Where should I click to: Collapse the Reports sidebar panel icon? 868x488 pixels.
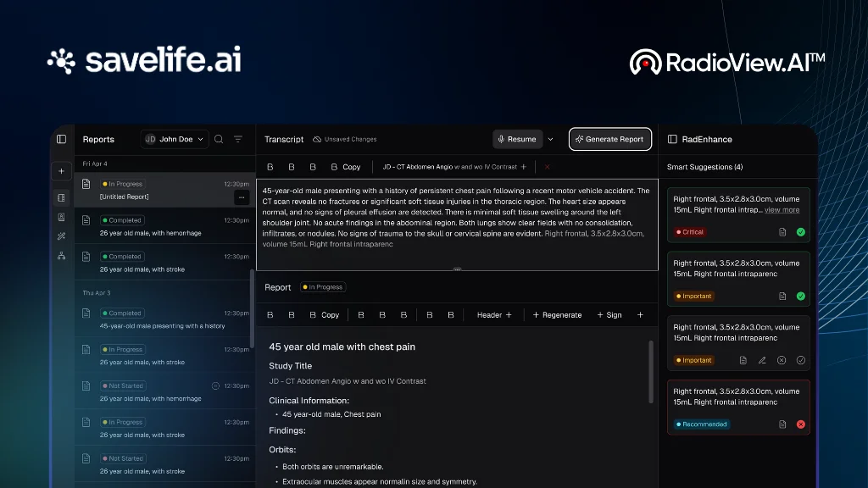tap(61, 140)
